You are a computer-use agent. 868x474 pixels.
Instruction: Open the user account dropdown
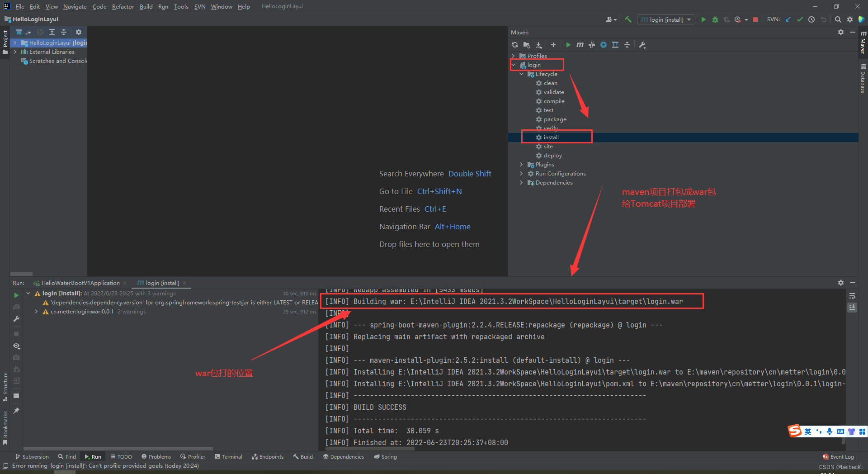coord(611,19)
